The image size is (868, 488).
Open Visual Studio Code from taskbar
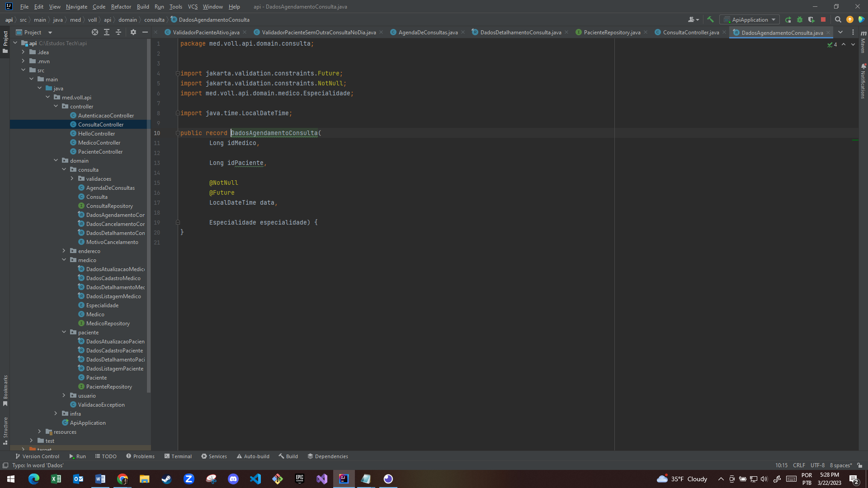coord(255,479)
